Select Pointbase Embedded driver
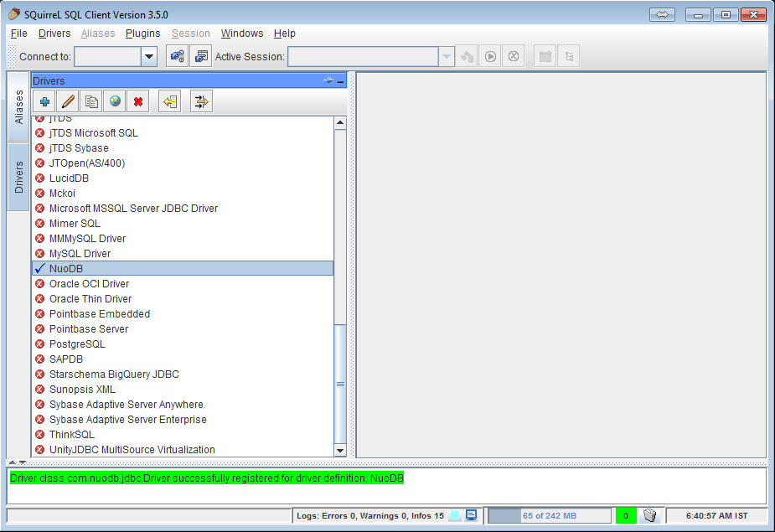Viewport: 775px width, 532px height. [183, 314]
